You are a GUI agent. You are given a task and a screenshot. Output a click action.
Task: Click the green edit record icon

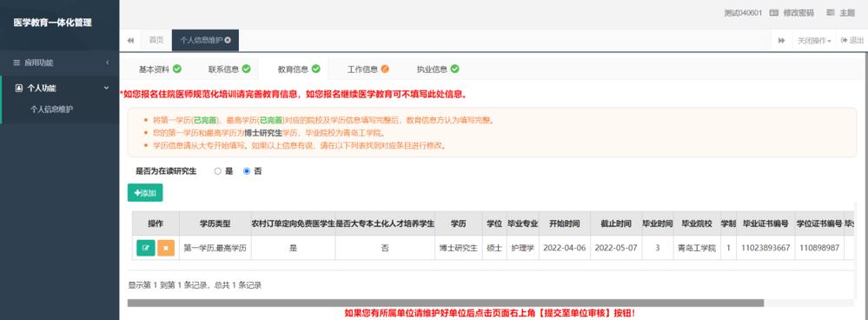pyautogui.click(x=146, y=248)
